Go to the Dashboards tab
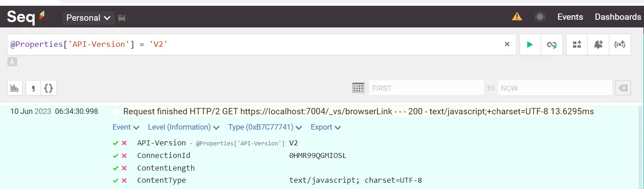Image resolution: width=644 pixels, height=189 pixels. [618, 17]
